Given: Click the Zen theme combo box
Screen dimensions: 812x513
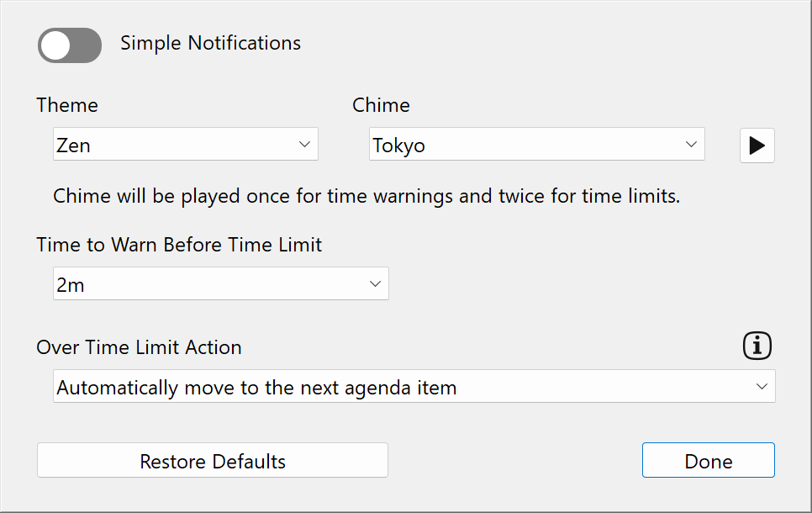Looking at the screenshot, I should 185,144.
